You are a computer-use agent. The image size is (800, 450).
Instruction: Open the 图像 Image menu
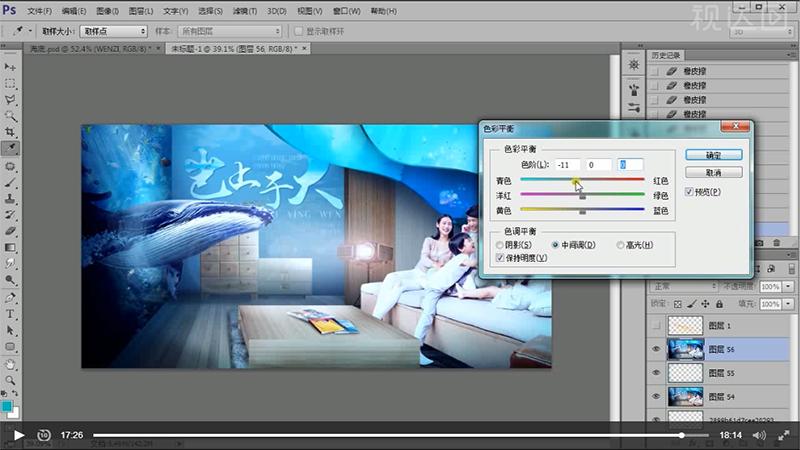click(x=107, y=11)
